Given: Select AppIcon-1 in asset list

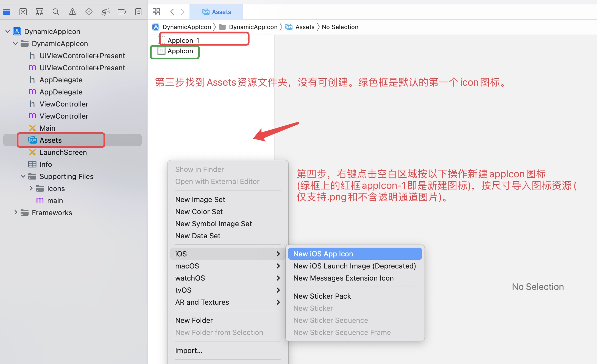Looking at the screenshot, I should 183,40.
